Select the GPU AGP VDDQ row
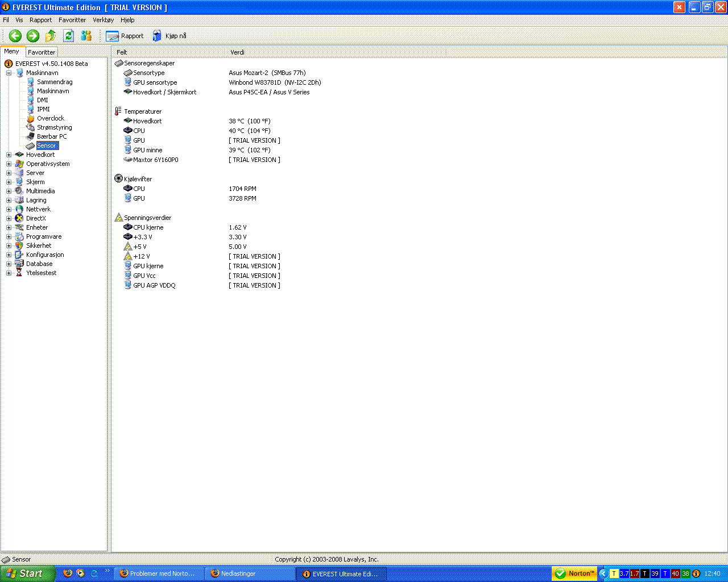This screenshot has height=582, width=728. (202, 285)
